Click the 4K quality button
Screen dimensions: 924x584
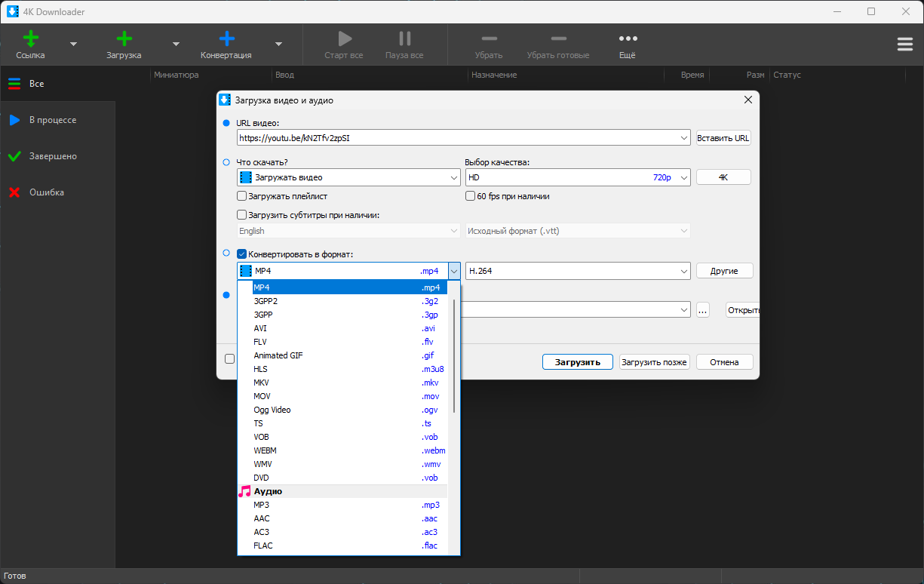click(x=723, y=177)
